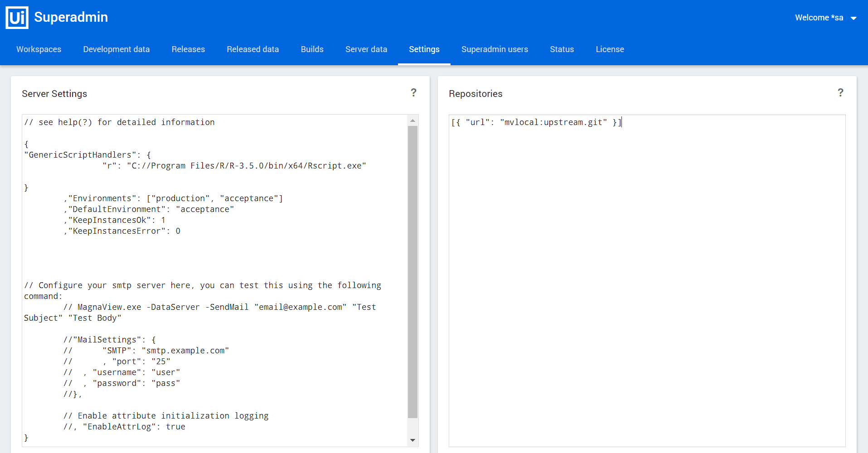Open the Builds tab
Image resolution: width=868 pixels, height=453 pixels.
coord(312,49)
